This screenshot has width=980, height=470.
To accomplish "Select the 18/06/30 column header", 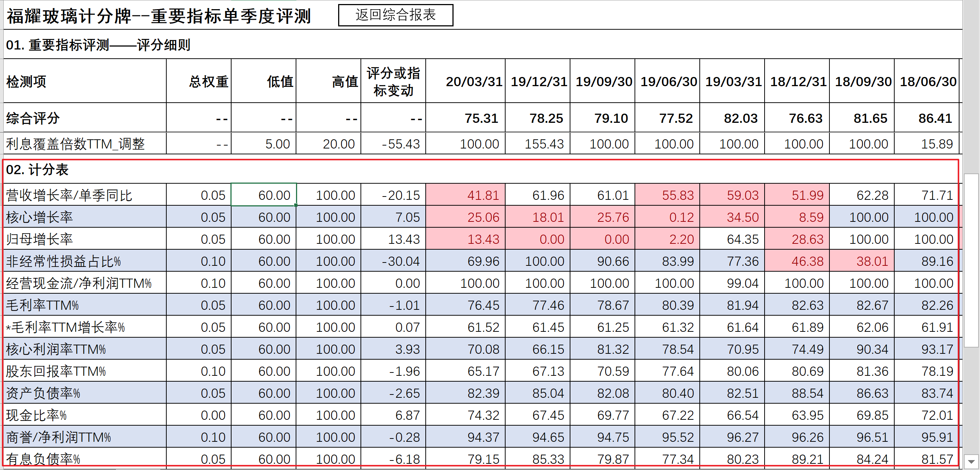I will 928,81.
